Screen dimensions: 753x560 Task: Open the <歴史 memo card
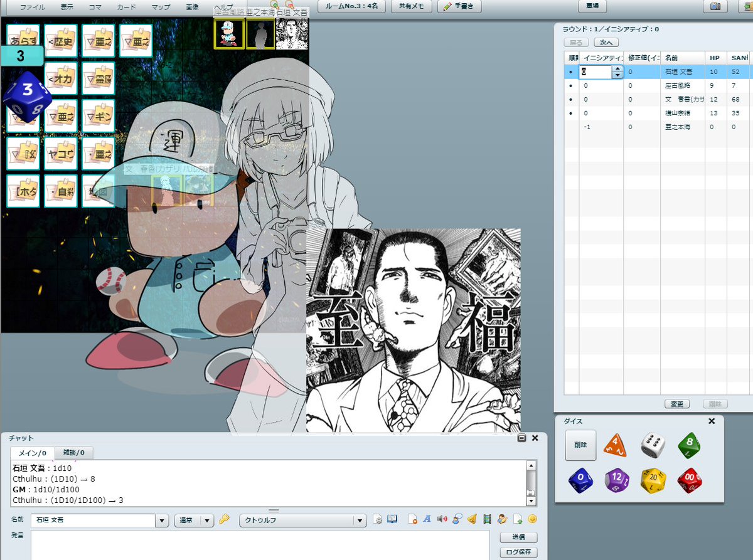tap(61, 41)
